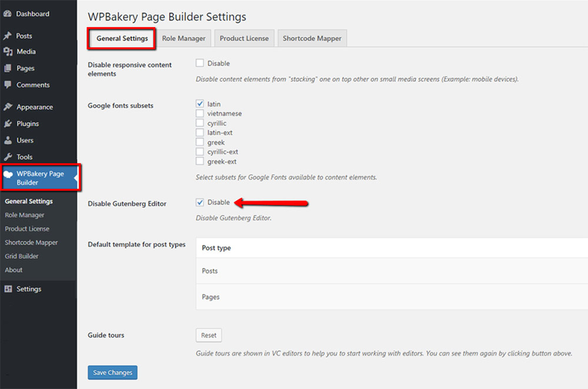Viewport: 588px width, 389px height.
Task: Click the Save Changes button
Action: pos(112,373)
